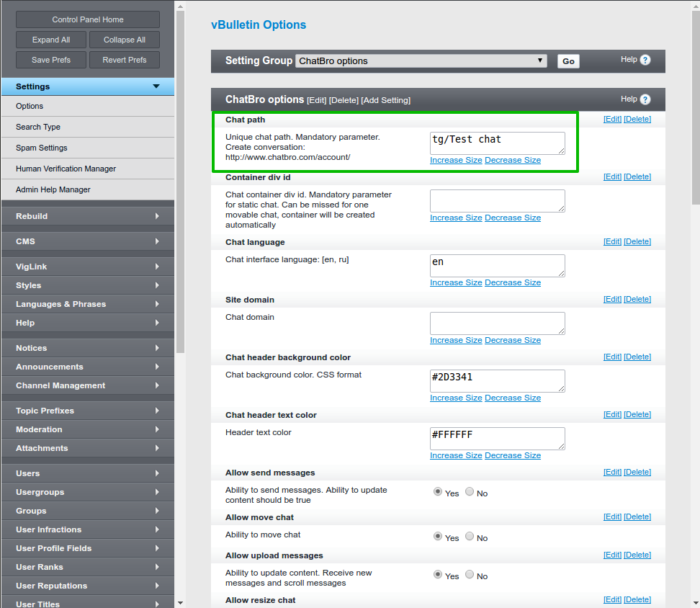This screenshot has width=700, height=608.
Task: Click the Help question icon beside Setting Group
Action: tap(645, 60)
